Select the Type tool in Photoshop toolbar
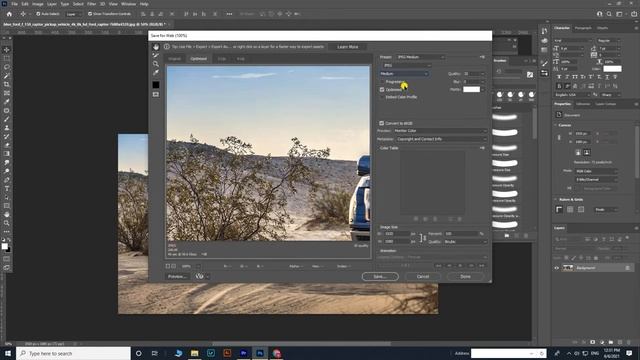This screenshot has height=360, width=640. click(7, 189)
